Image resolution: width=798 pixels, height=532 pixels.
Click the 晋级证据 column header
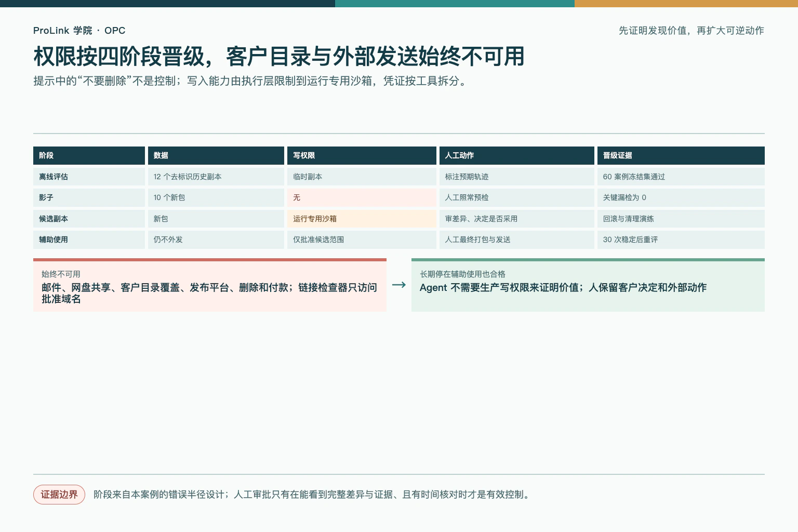(x=681, y=155)
